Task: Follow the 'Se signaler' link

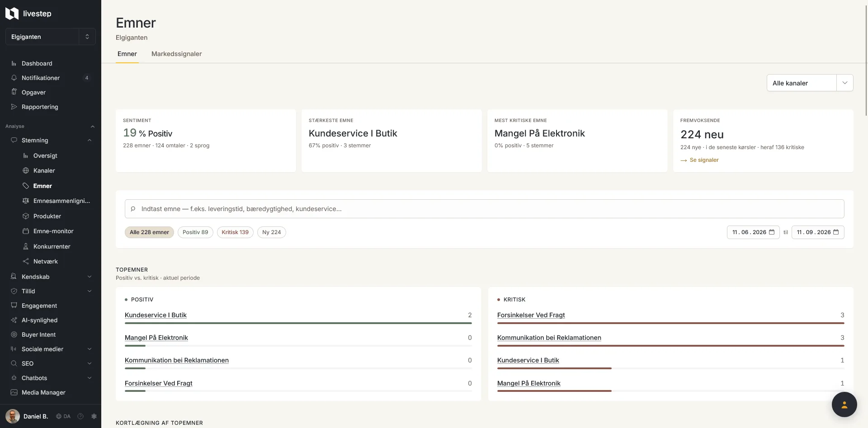Action: (699, 160)
